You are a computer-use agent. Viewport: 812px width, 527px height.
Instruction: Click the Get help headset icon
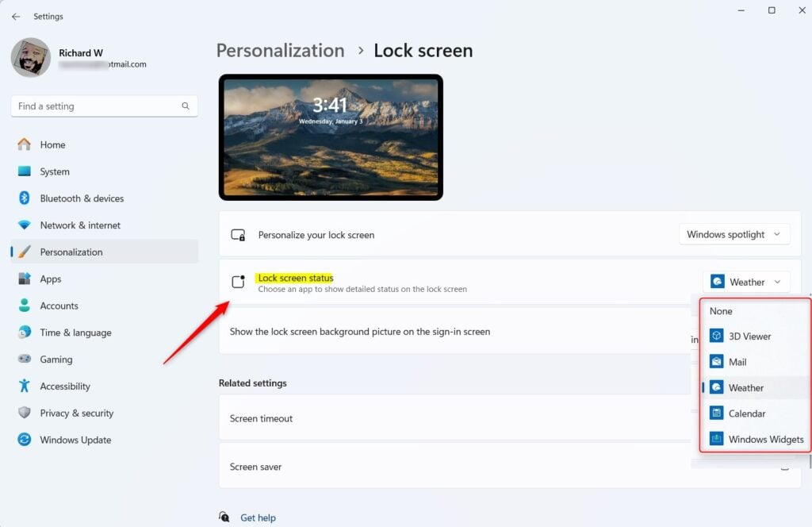(224, 517)
